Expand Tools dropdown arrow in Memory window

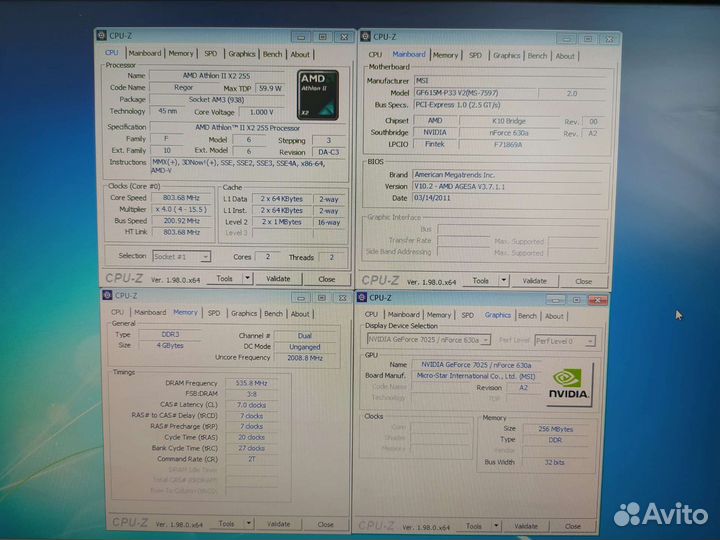coord(248,523)
